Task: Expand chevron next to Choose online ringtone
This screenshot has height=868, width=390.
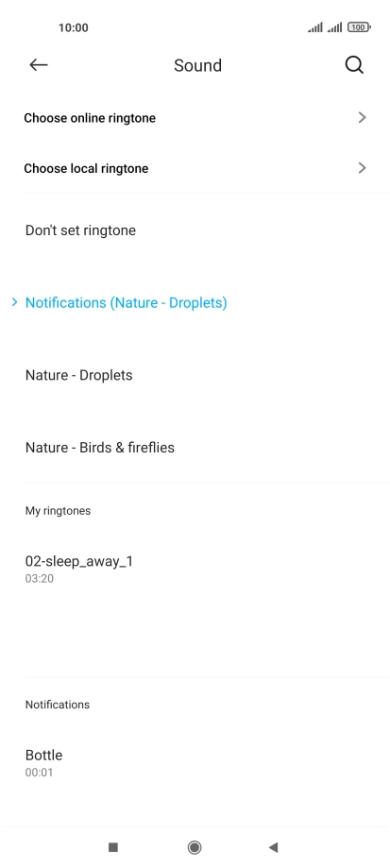Action: [362, 117]
